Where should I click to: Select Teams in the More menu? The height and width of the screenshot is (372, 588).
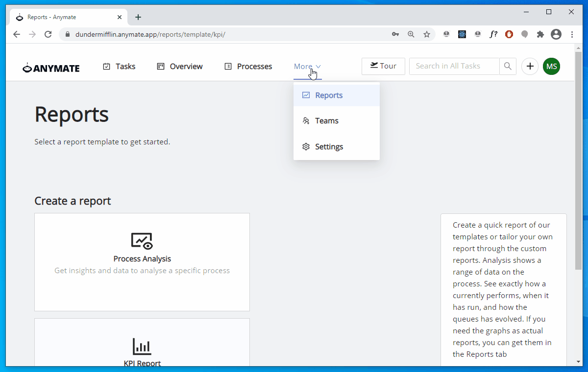pos(337,121)
